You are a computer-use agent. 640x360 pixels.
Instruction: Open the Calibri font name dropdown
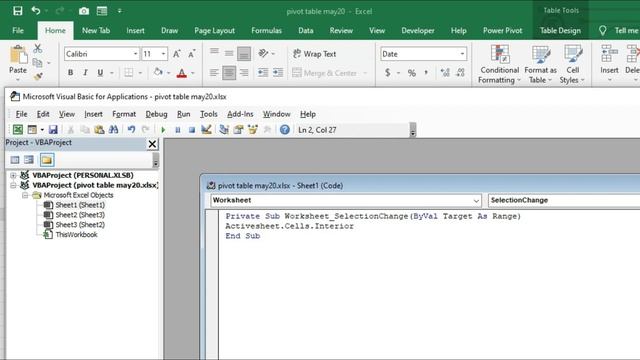pyautogui.click(x=135, y=54)
